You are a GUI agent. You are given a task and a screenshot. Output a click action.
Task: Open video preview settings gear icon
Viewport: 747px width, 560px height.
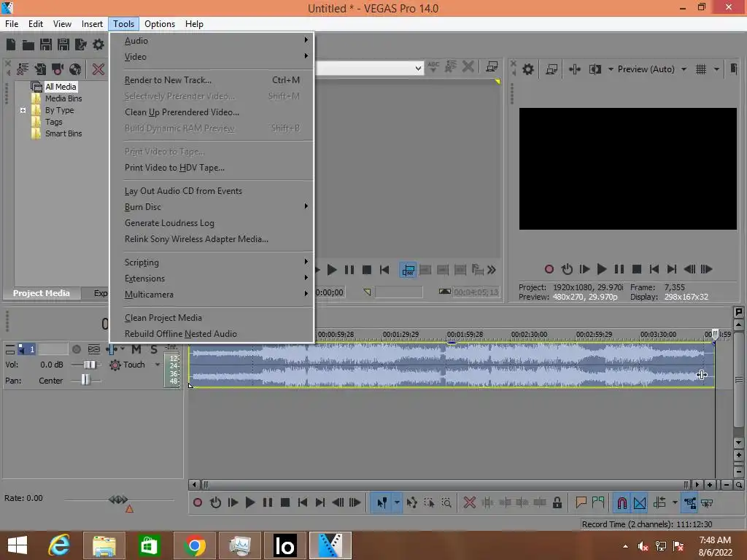528,69
